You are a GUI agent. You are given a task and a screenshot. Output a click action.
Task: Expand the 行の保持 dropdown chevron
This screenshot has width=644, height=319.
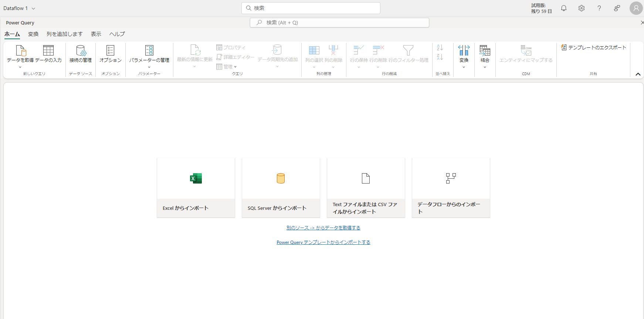[359, 67]
